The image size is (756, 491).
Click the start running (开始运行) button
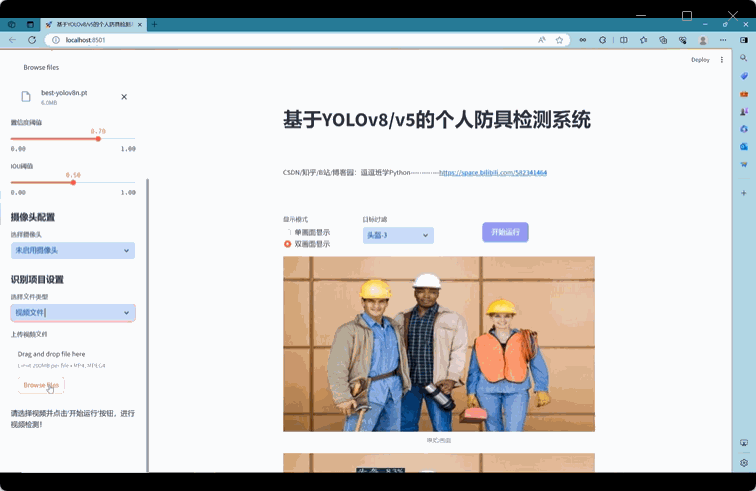[x=505, y=232]
